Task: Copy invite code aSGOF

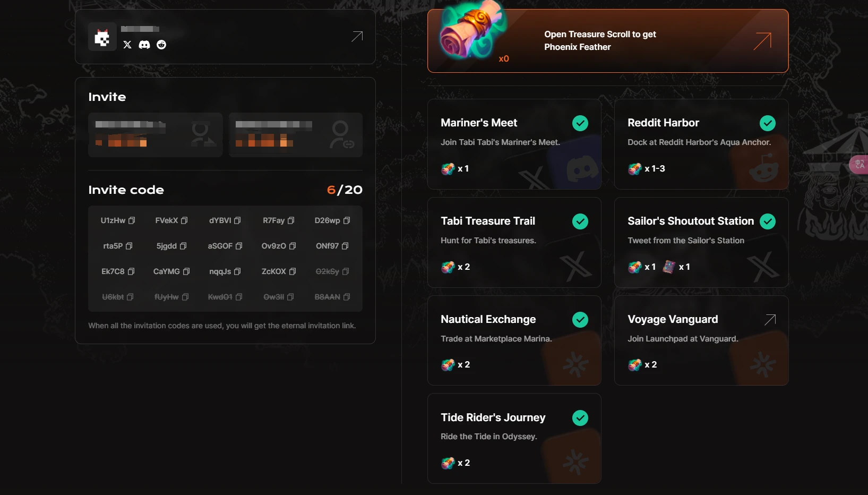Action: 239,246
